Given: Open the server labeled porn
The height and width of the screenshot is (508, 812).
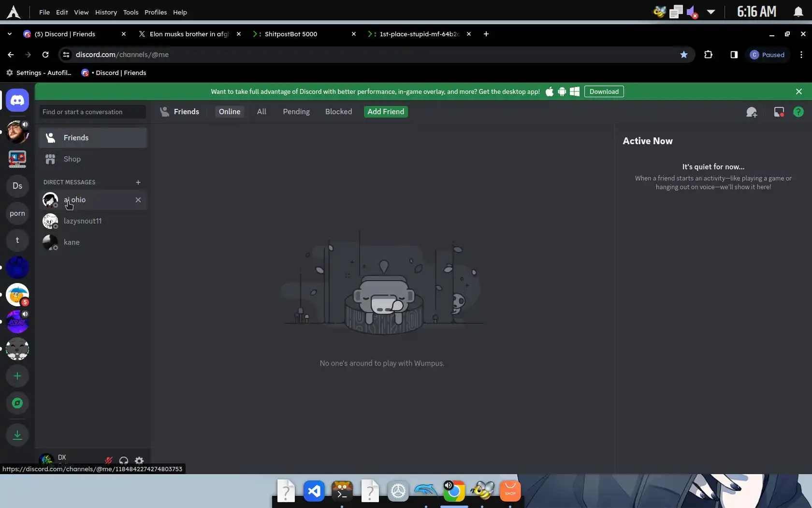Looking at the screenshot, I should pyautogui.click(x=17, y=213).
